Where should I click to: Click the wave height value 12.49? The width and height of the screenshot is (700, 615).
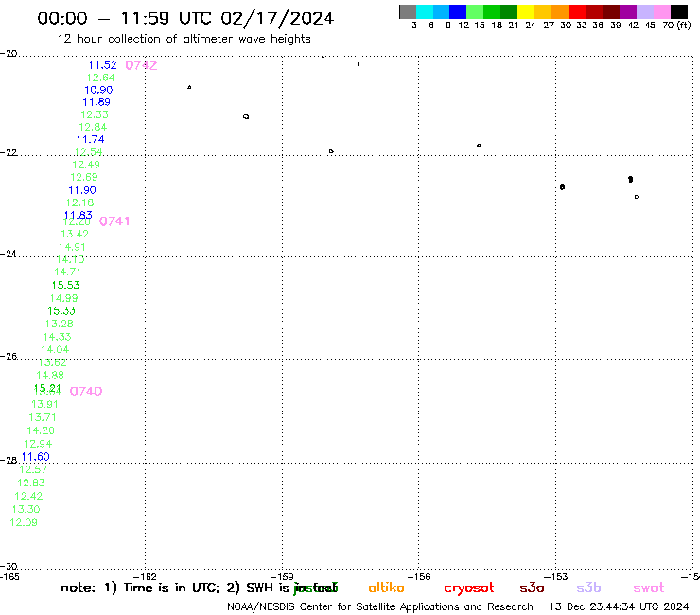[x=86, y=165]
